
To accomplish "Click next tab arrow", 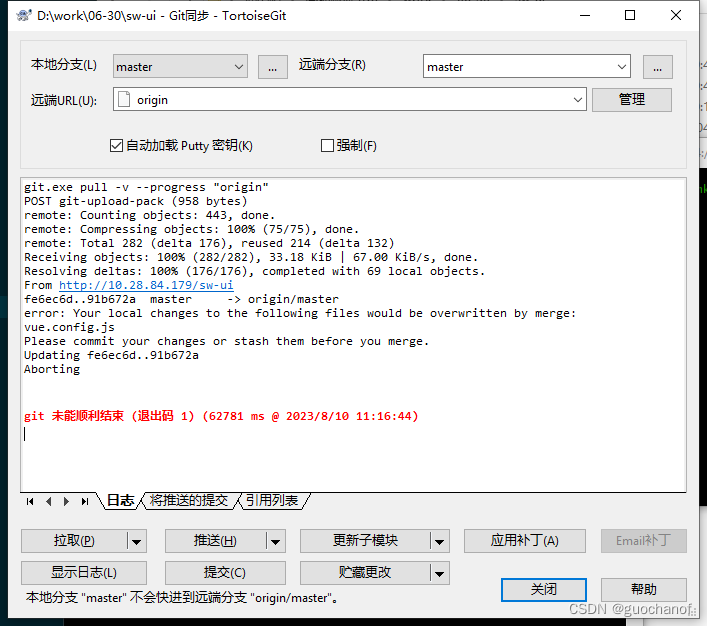I will 66,502.
